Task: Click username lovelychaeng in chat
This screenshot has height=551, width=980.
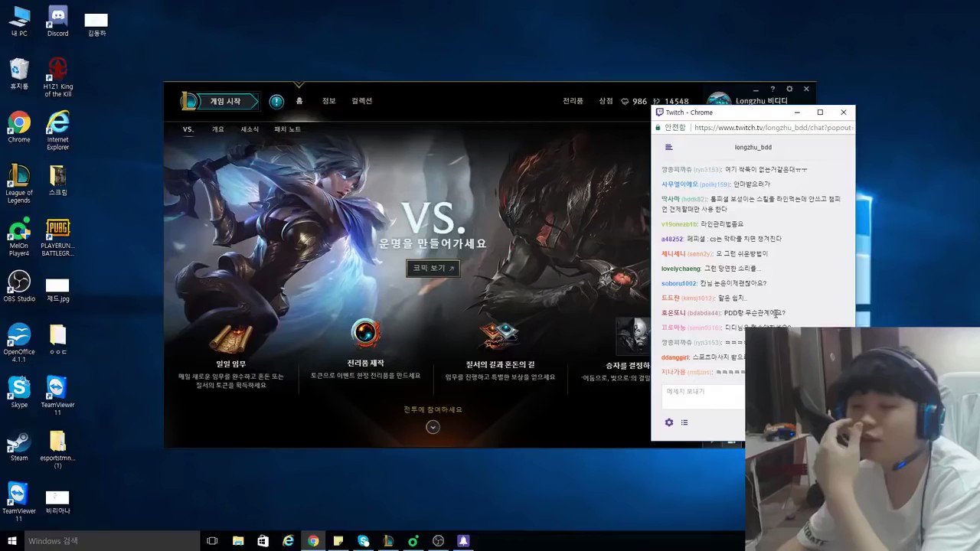Action: tap(681, 269)
